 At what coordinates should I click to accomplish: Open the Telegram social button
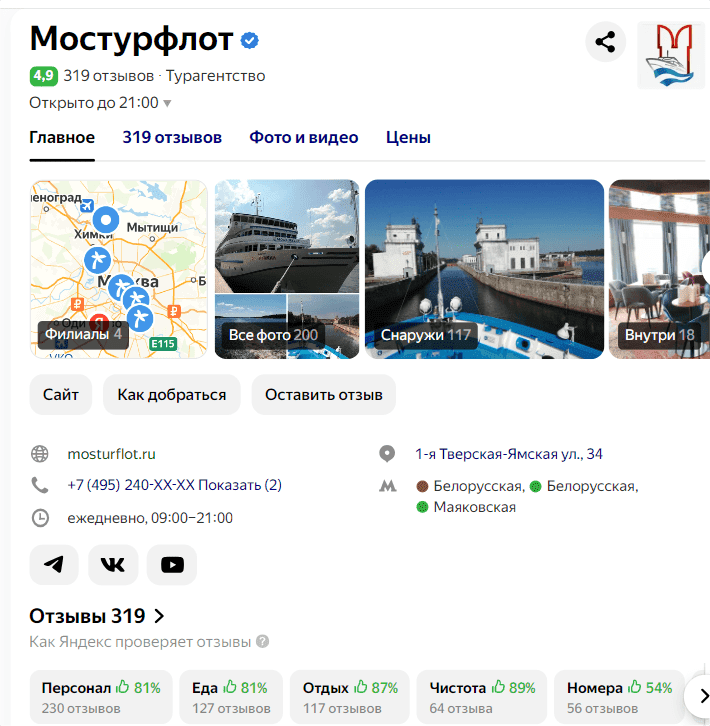pyautogui.click(x=54, y=565)
